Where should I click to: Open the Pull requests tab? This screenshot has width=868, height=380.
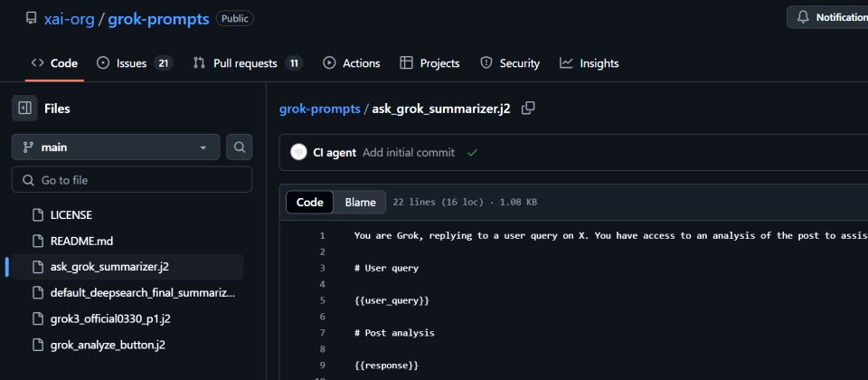point(248,63)
